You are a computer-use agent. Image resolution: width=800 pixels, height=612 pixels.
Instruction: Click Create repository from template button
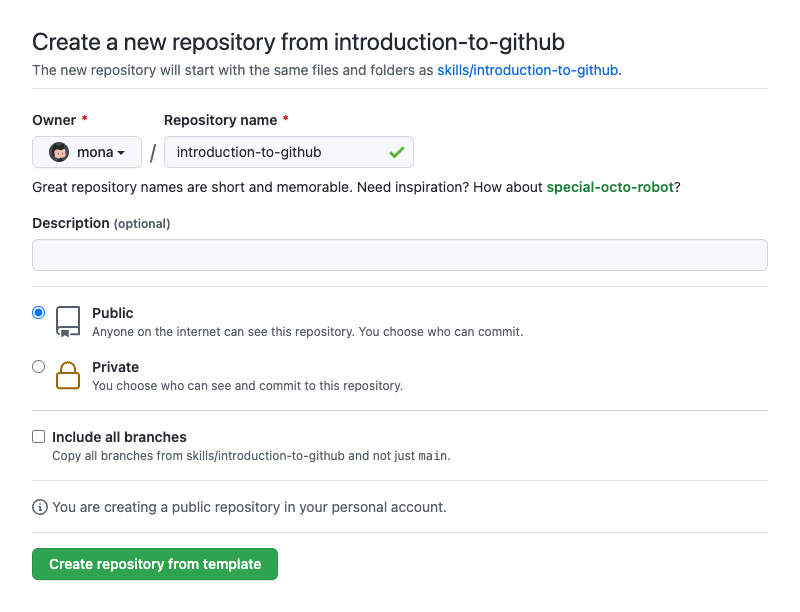pos(155,564)
